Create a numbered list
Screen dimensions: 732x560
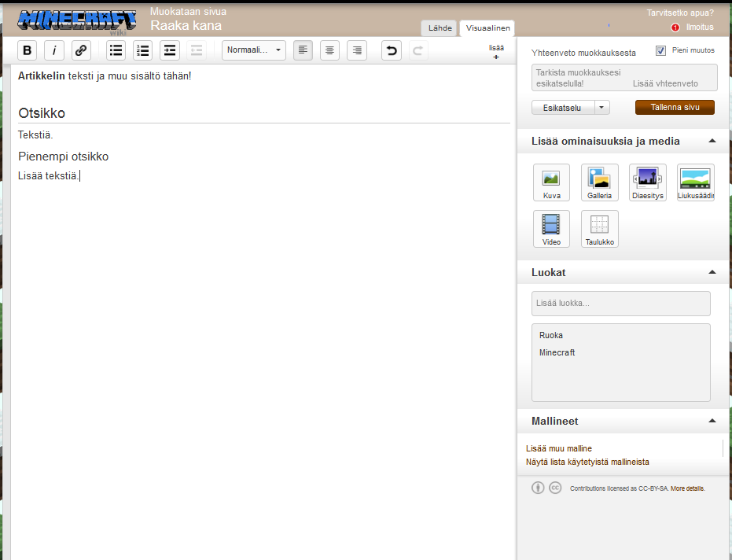click(x=143, y=50)
